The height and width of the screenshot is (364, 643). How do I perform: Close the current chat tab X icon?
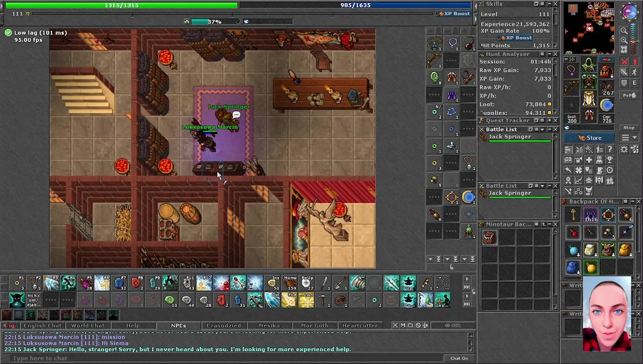(x=395, y=325)
